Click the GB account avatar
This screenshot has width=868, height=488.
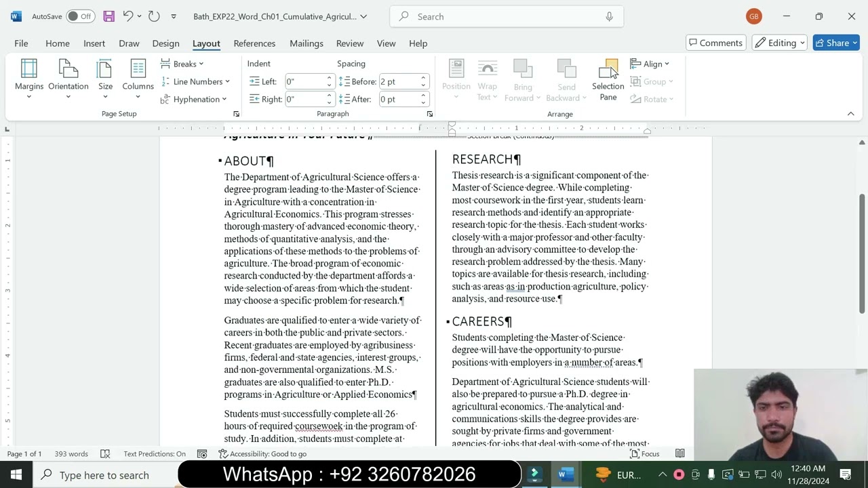753,16
